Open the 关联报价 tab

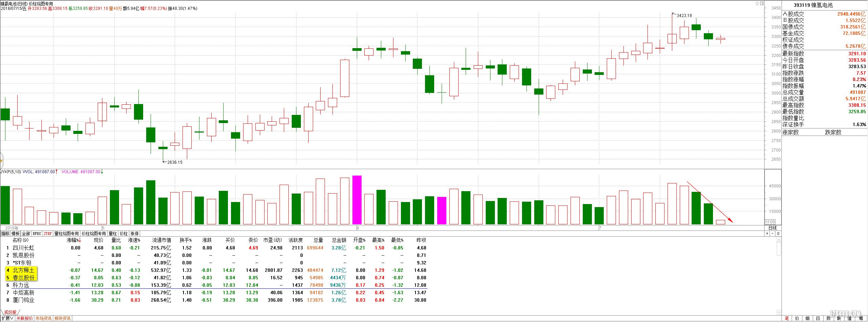click(x=25, y=319)
